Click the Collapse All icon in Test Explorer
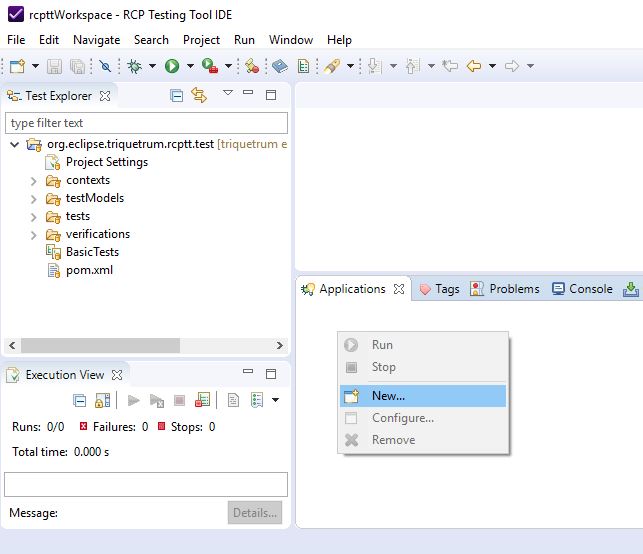Screen dimensions: 643x554 (177, 96)
